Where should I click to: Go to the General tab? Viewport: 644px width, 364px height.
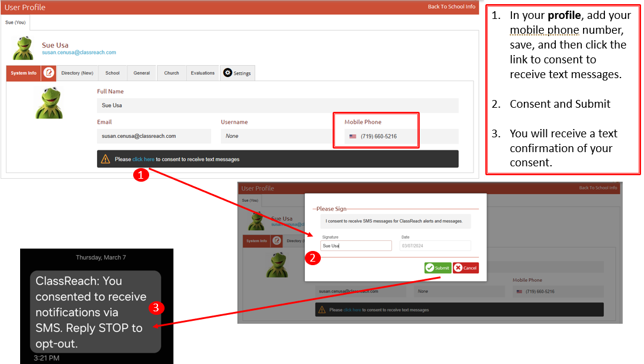click(141, 73)
